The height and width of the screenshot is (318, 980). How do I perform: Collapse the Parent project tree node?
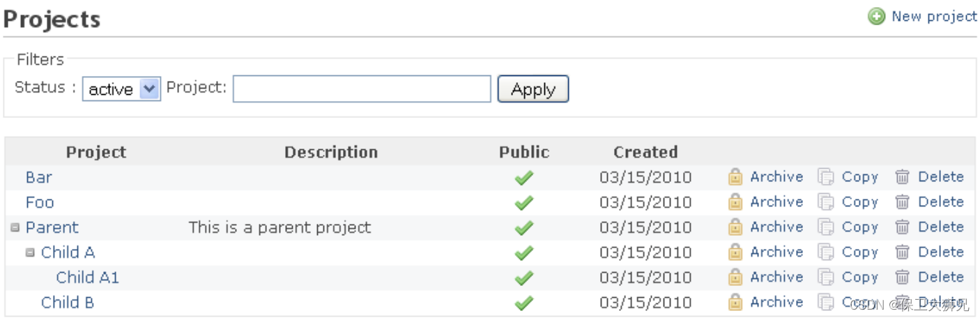15,227
